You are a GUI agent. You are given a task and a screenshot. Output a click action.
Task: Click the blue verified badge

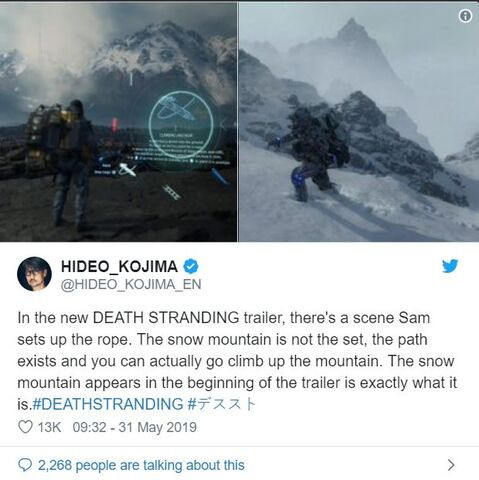tap(191, 266)
